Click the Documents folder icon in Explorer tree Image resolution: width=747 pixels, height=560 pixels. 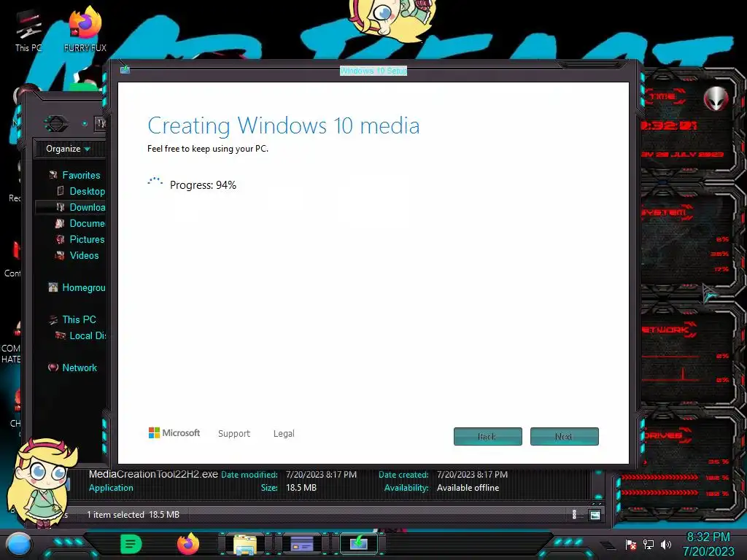(60, 223)
